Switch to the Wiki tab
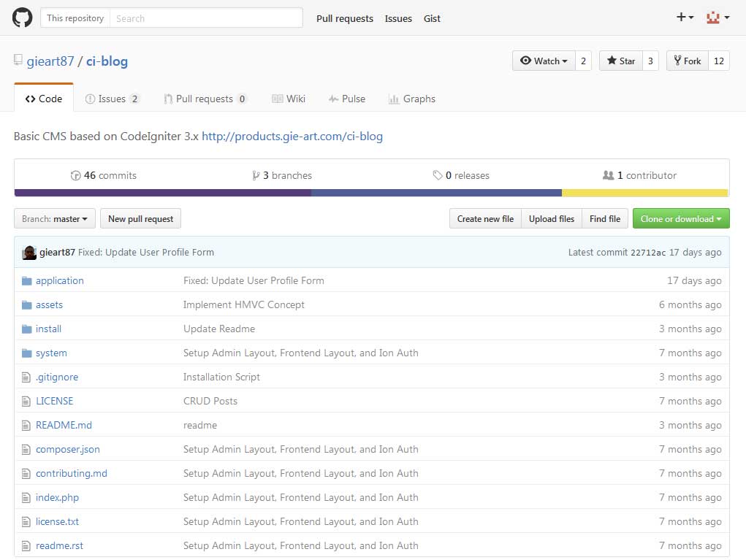 (x=289, y=99)
